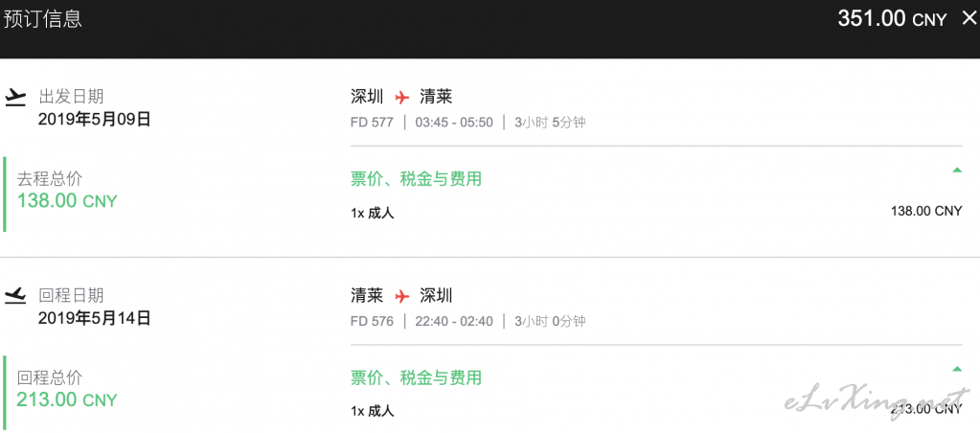Viewport: 980px width, 433px height.
Task: Click the return landing plane icon
Action: click(x=15, y=296)
